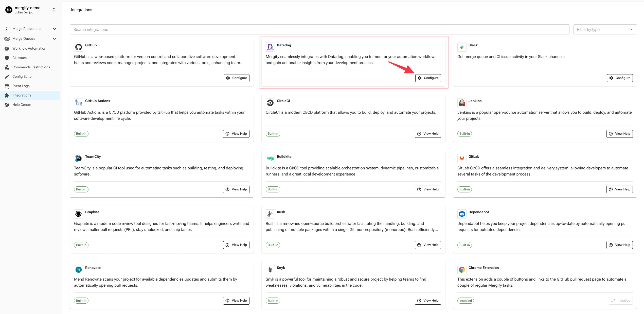Click the Dependabot icon

[462, 214]
